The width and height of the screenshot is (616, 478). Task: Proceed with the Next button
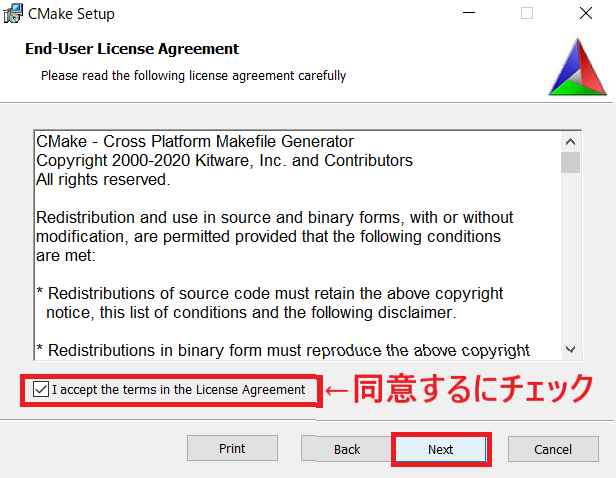(441, 449)
